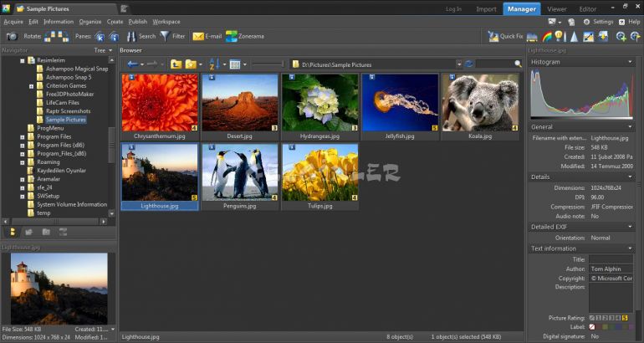Click the display mode icon left of Settings
644x343 pixels.
point(552,22)
